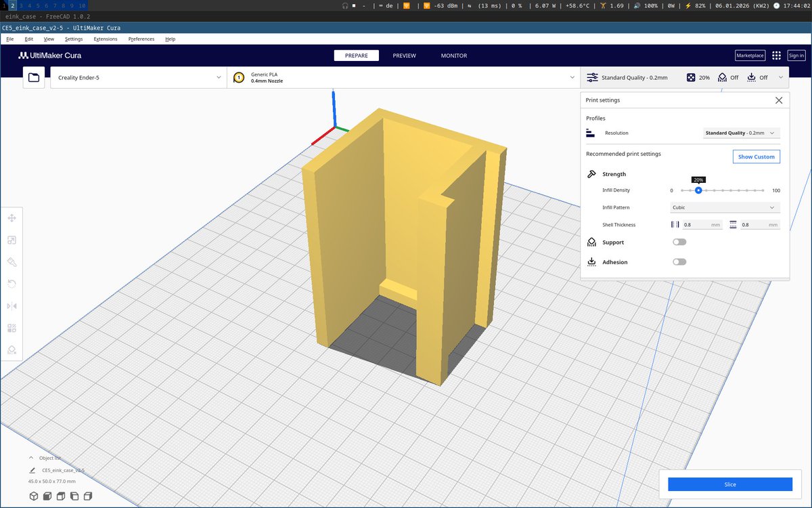
Task: Switch to front view cube icon
Action: click(47, 496)
